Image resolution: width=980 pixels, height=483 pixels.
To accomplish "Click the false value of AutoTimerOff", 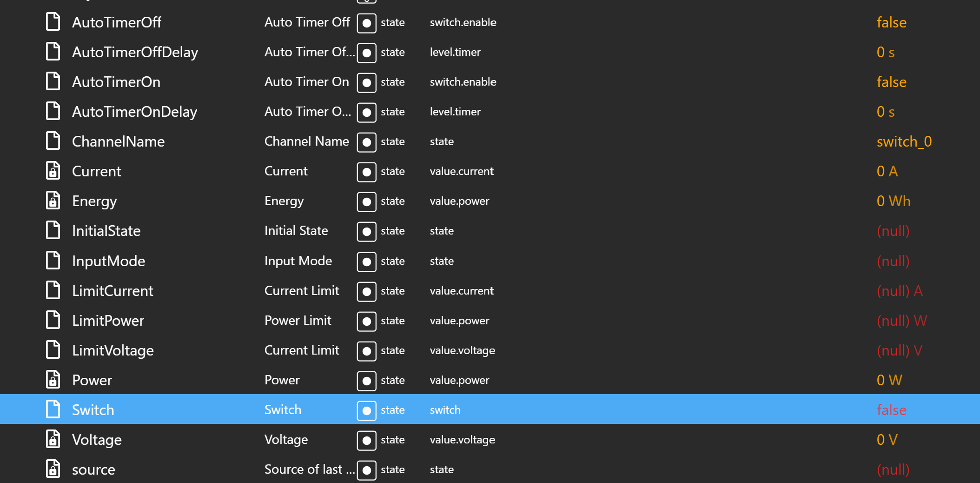I will pos(891,22).
